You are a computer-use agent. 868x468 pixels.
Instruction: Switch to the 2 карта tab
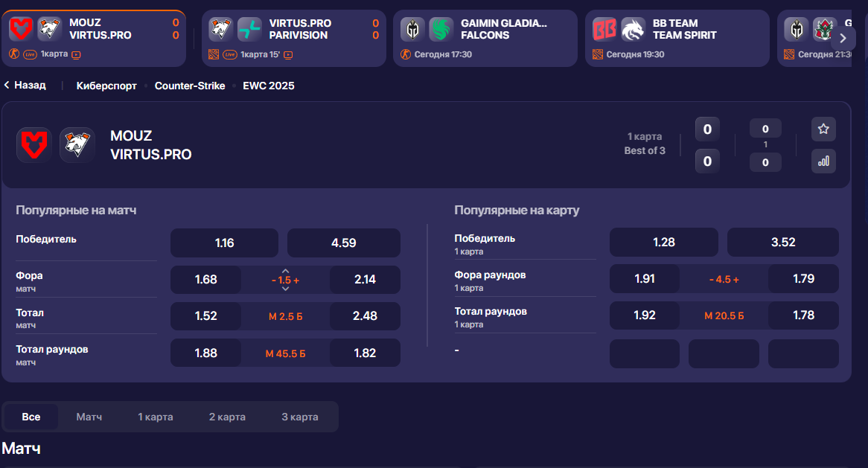(227, 417)
